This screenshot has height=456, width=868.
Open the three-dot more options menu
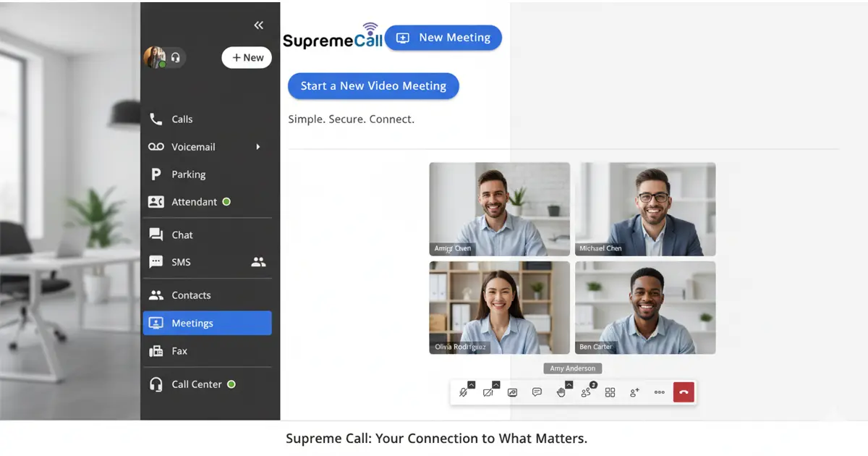coord(659,392)
